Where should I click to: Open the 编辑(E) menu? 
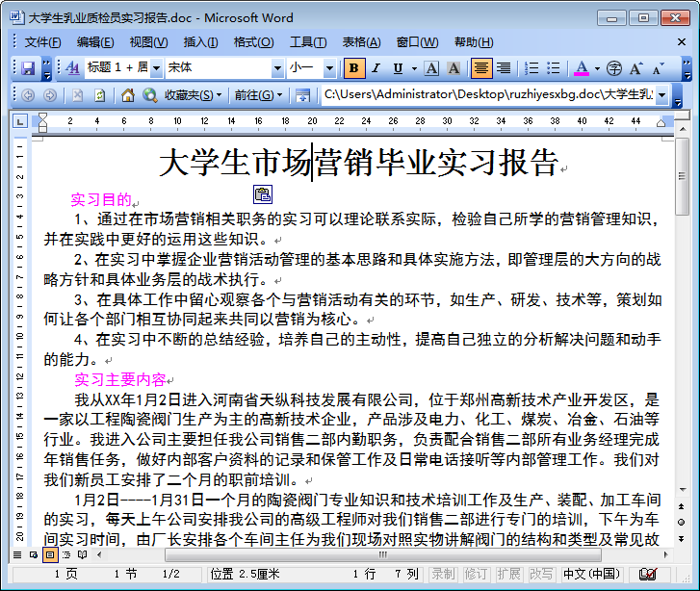[95, 42]
